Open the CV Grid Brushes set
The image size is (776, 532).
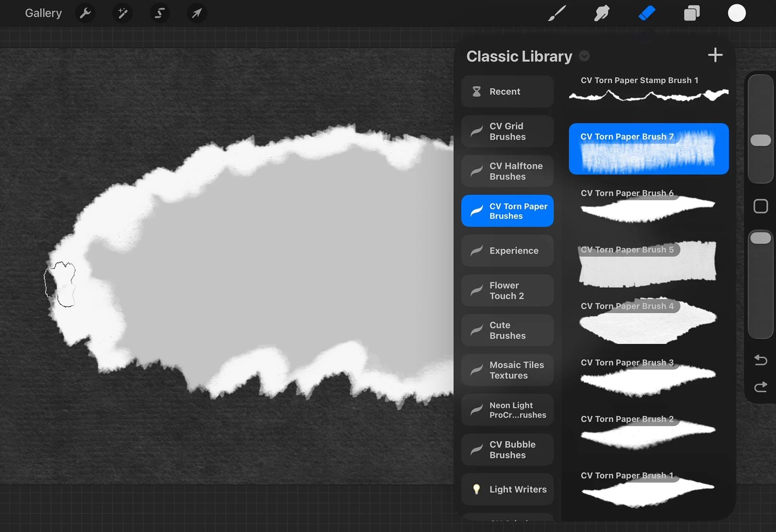pos(507,131)
